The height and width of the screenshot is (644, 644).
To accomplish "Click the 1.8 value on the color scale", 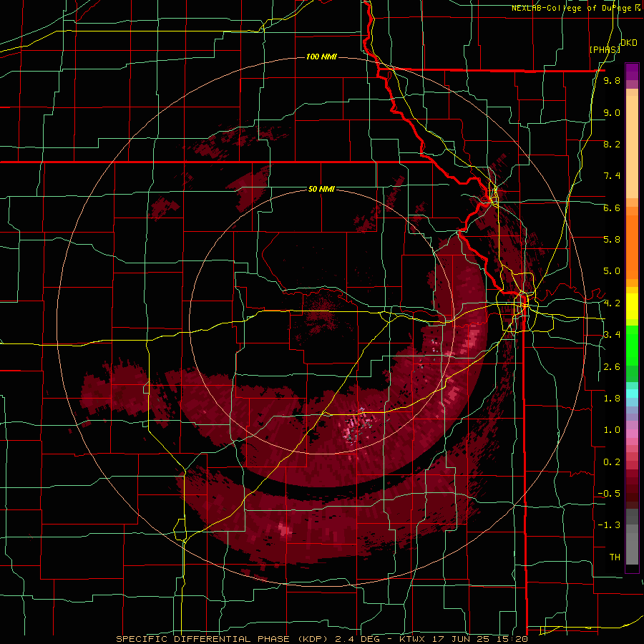I will coord(612,399).
